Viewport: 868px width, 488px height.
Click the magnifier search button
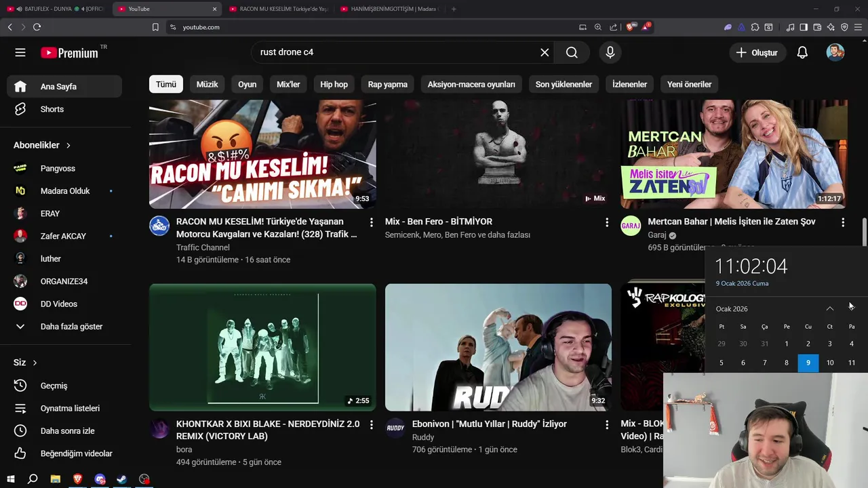coord(572,52)
